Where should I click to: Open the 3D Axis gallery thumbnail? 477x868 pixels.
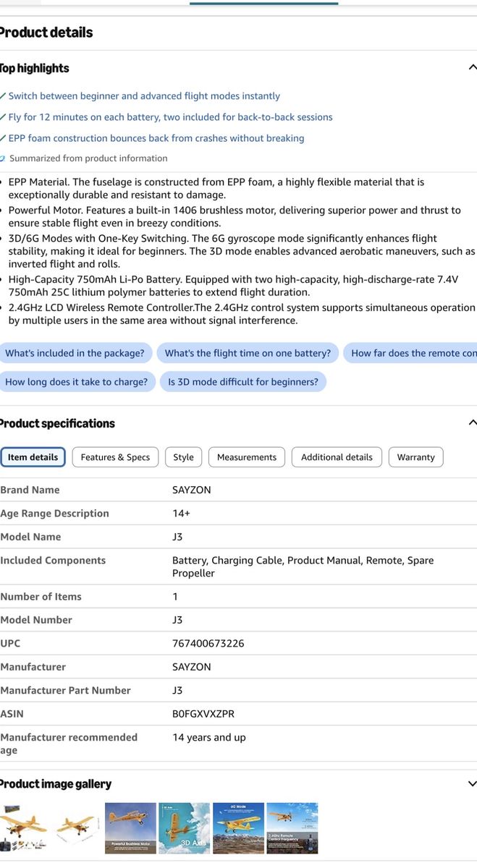(185, 828)
